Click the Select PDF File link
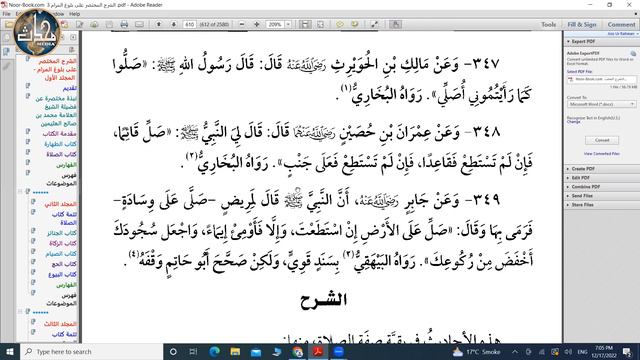This screenshot has height=360, width=640. (x=579, y=71)
